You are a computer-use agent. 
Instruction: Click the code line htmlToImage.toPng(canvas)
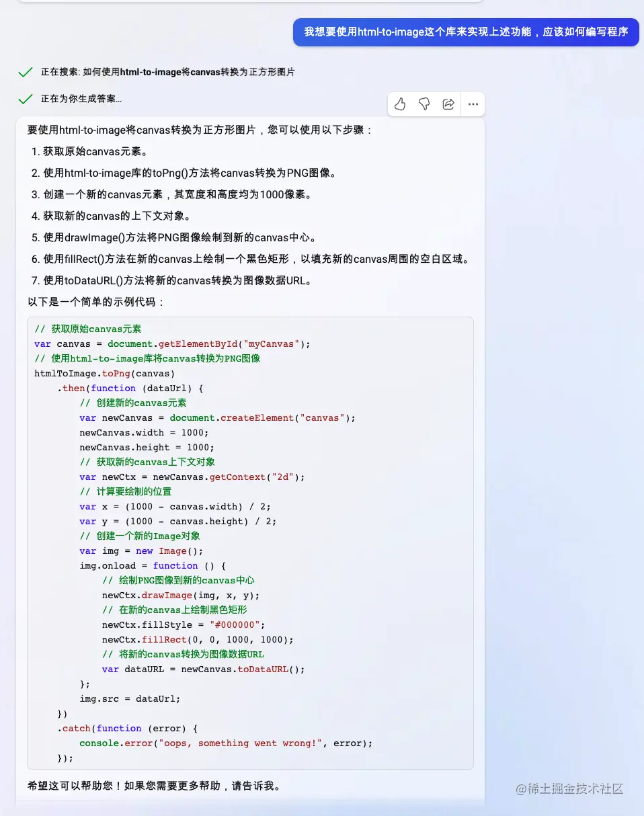(105, 373)
